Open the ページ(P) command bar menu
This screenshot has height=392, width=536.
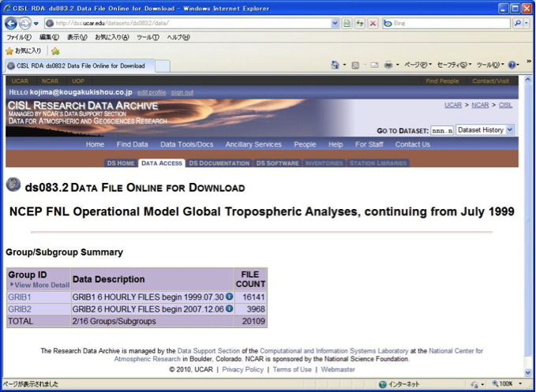pyautogui.click(x=418, y=65)
